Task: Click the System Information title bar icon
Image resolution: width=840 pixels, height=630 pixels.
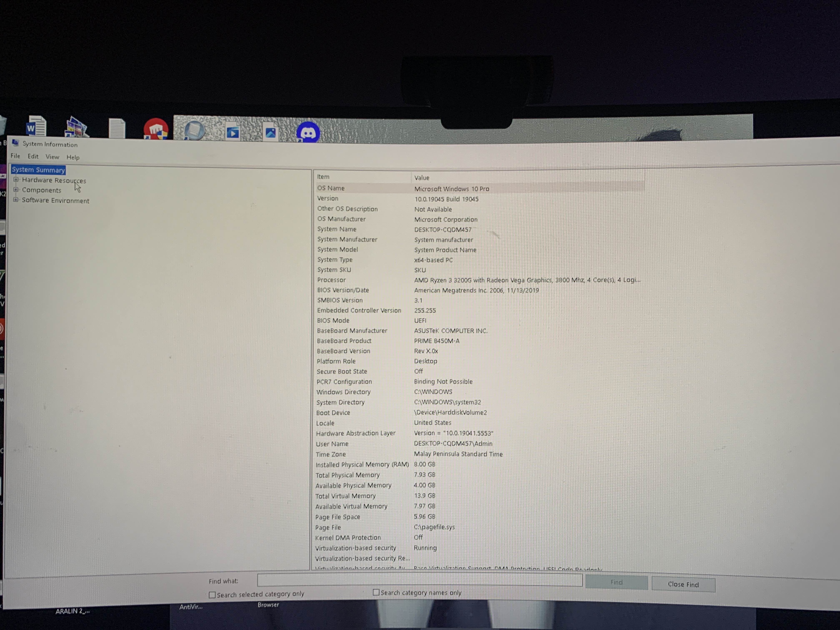Action: (x=15, y=143)
